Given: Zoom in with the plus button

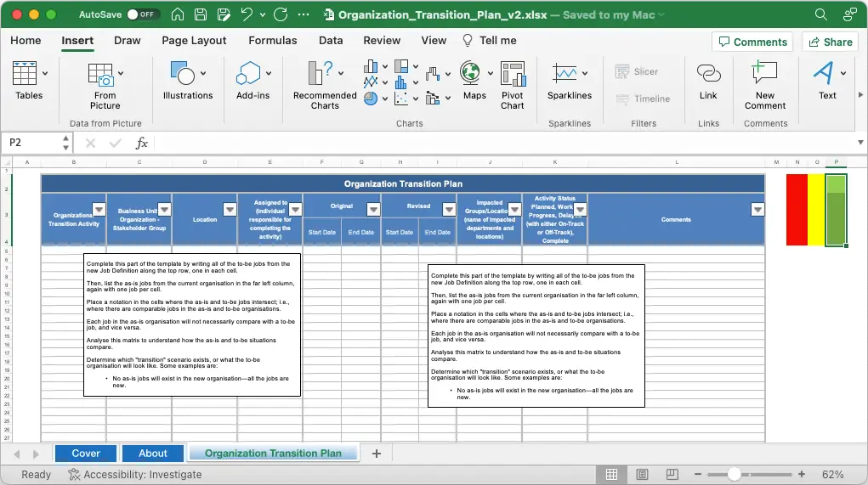Looking at the screenshot, I should [802, 475].
